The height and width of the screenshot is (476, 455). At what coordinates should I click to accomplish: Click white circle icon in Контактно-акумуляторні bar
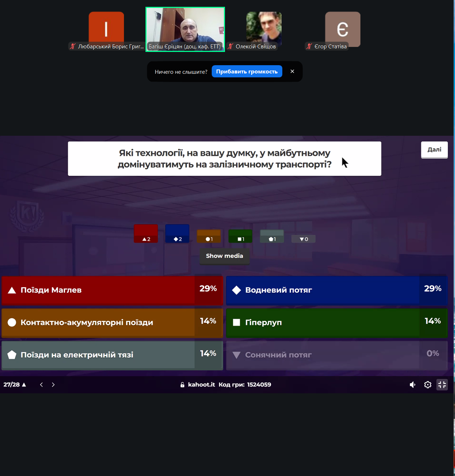coord(12,322)
